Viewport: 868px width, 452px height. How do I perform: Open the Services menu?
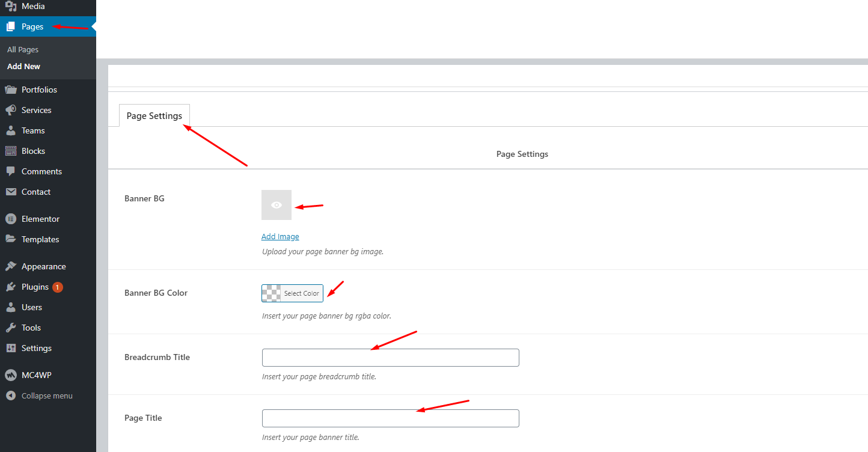pos(37,110)
